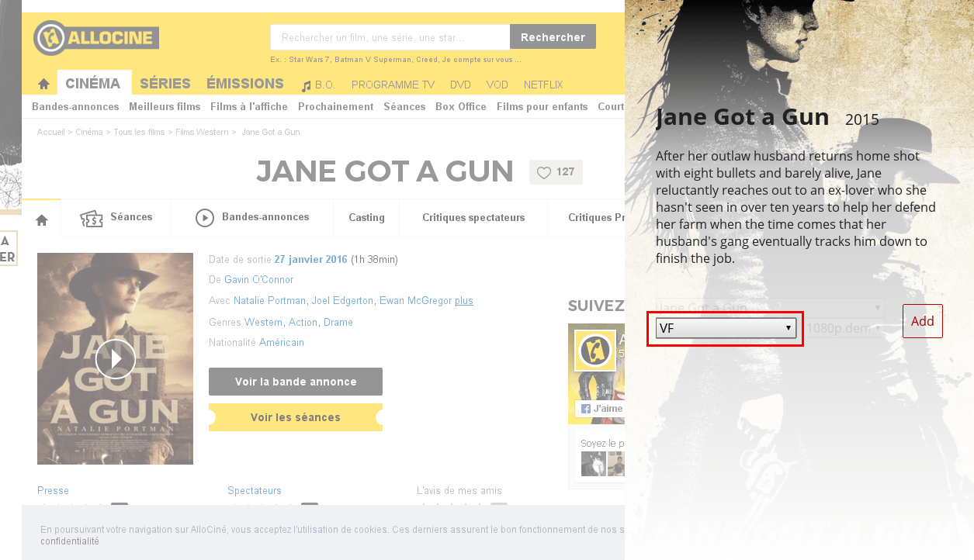Open the Séances ticket icon tab
The height and width of the screenshot is (560, 974).
pos(92,218)
